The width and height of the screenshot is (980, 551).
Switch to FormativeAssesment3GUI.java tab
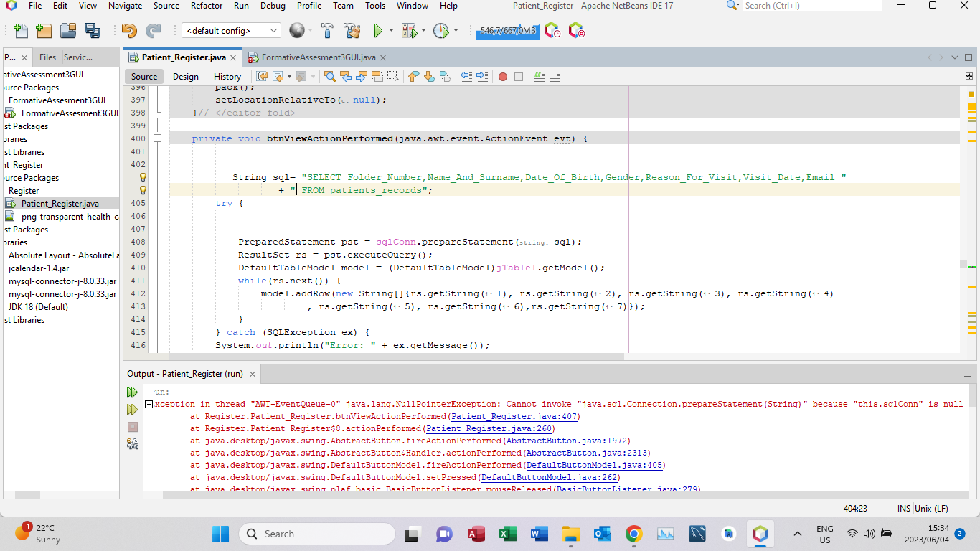tap(318, 57)
